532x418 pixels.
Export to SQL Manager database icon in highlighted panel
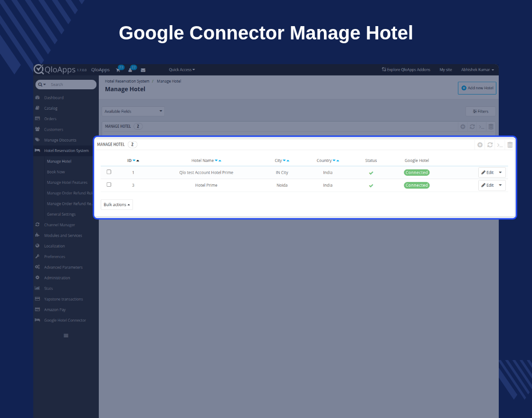click(510, 145)
